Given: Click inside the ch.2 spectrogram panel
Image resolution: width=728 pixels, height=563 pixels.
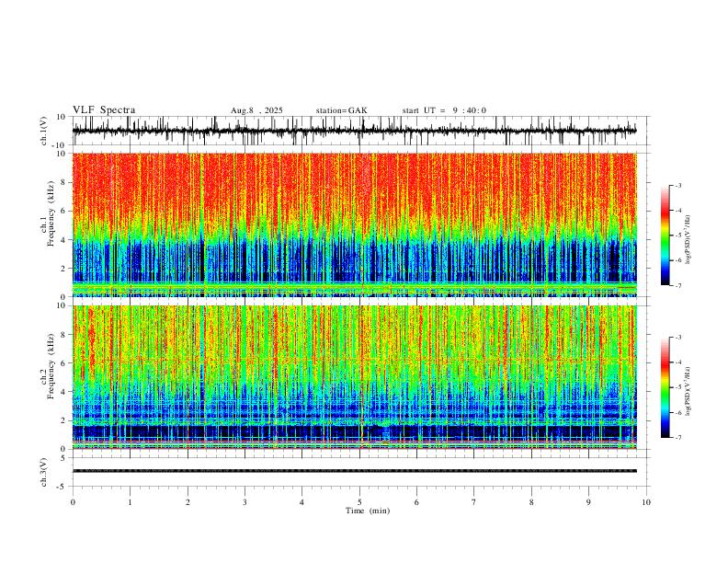Looking at the screenshot, I should [354, 377].
